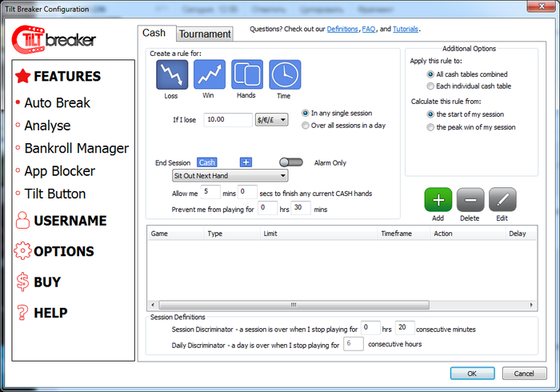
Task: Click the Prevent me mins field
Action: (301, 208)
